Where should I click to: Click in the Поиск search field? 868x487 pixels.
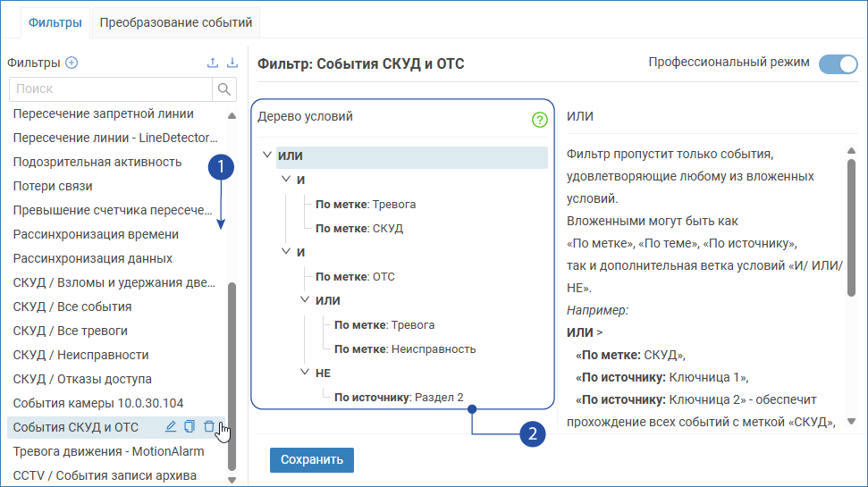(110, 88)
